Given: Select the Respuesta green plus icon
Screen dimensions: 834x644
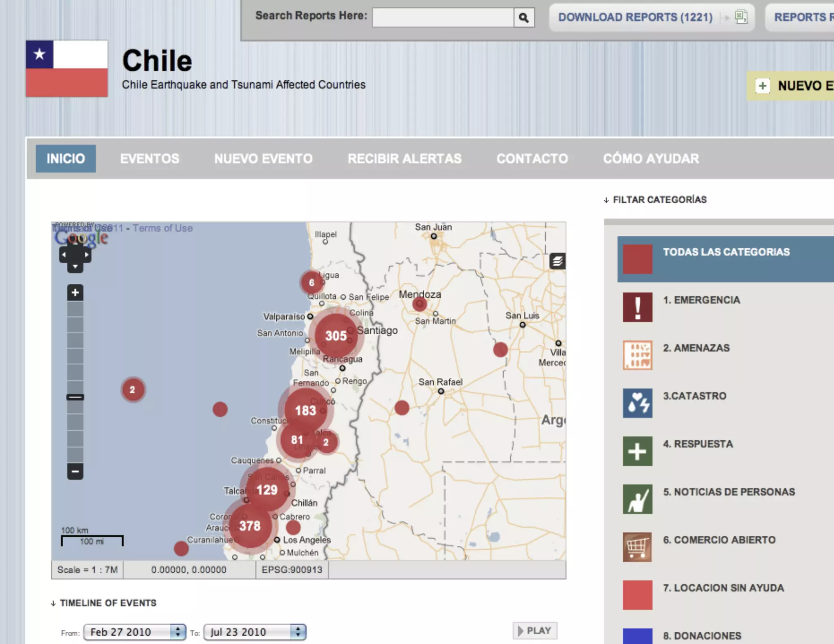Looking at the screenshot, I should tap(637, 451).
